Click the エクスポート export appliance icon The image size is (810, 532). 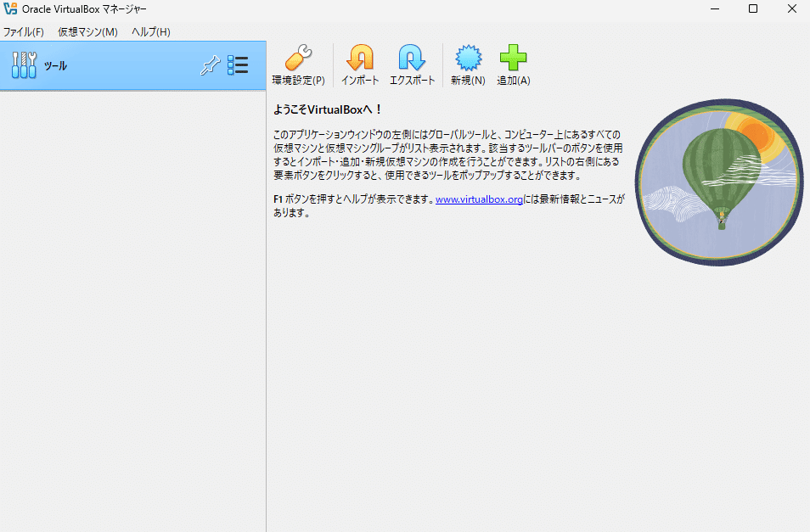[412, 58]
